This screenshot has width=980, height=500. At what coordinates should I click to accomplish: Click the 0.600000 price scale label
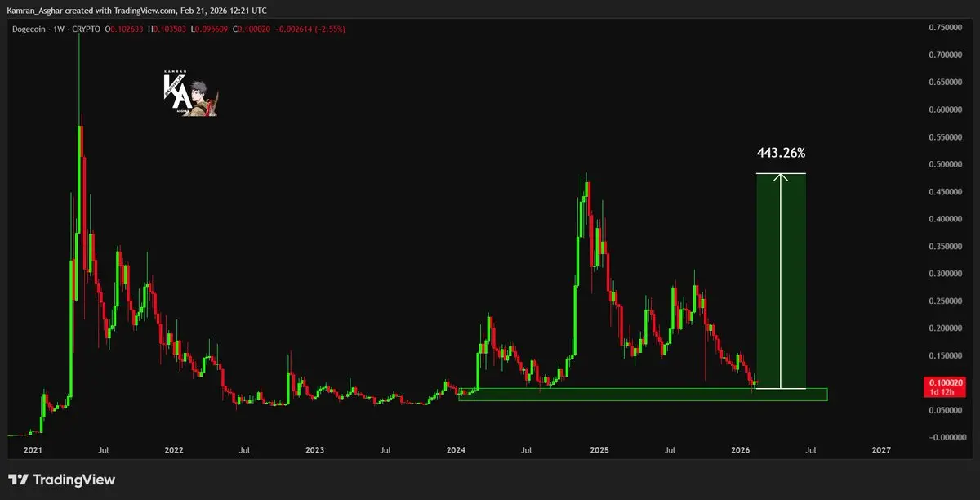(x=946, y=109)
